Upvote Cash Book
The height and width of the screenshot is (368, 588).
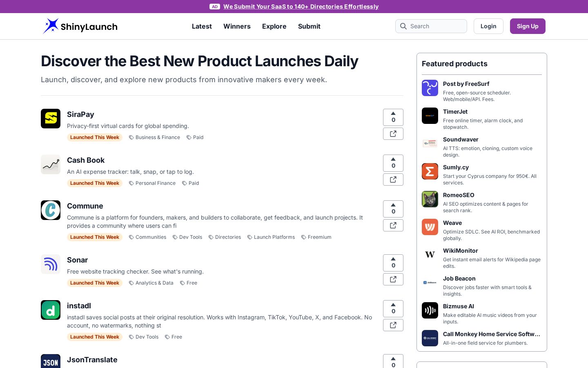pos(393,163)
